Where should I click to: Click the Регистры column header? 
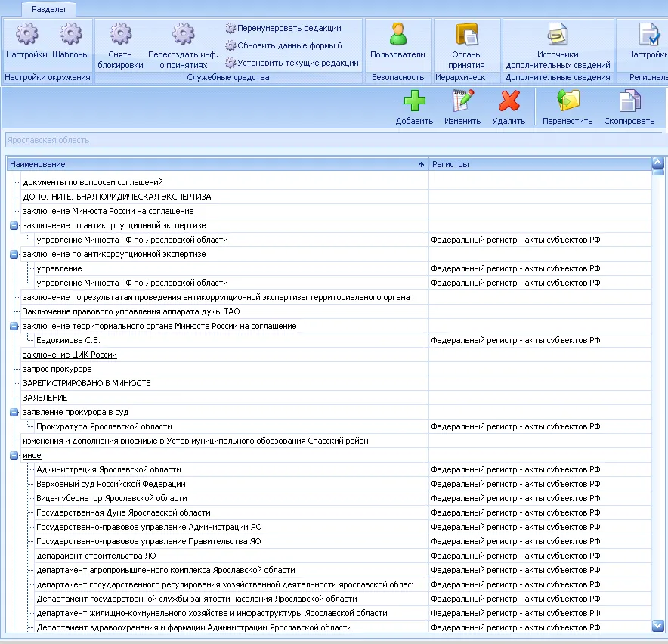click(x=540, y=164)
